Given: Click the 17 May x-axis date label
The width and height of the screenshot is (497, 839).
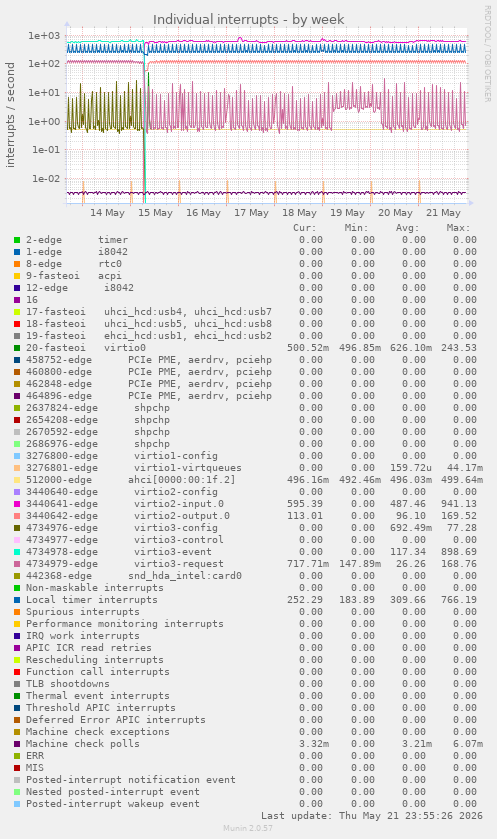Looking at the screenshot, I should [x=251, y=213].
